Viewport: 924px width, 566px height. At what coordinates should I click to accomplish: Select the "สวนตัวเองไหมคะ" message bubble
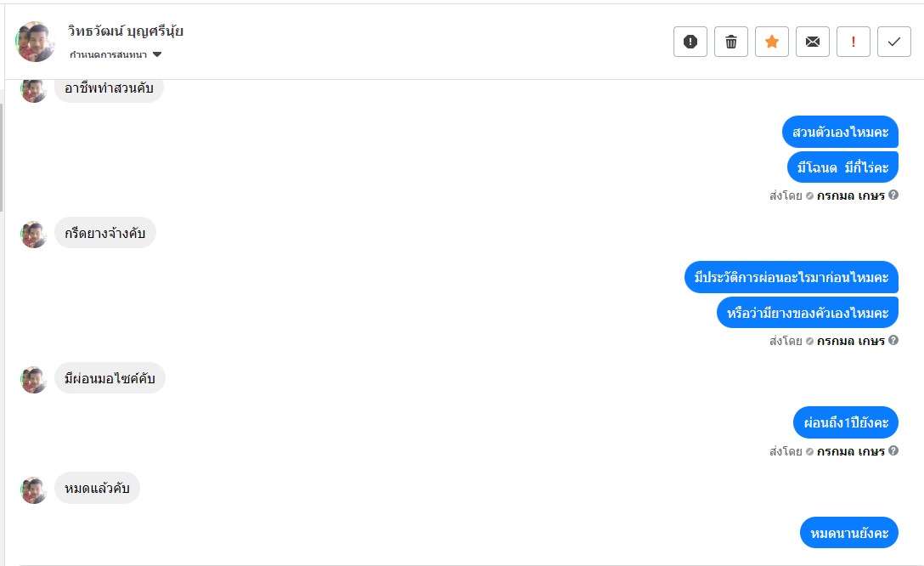click(x=840, y=132)
